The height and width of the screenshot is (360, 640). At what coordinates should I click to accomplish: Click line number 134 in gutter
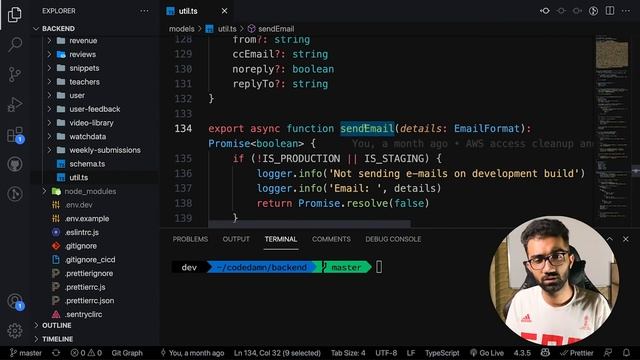[x=183, y=129]
